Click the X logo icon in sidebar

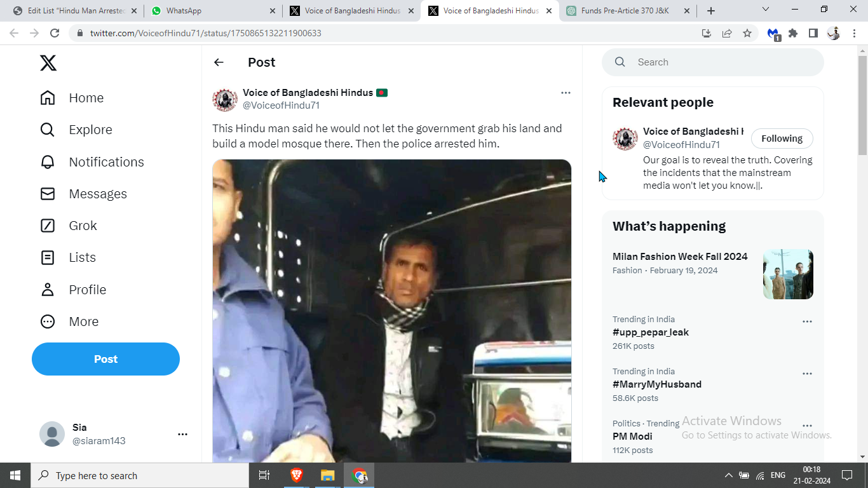pyautogui.click(x=48, y=62)
